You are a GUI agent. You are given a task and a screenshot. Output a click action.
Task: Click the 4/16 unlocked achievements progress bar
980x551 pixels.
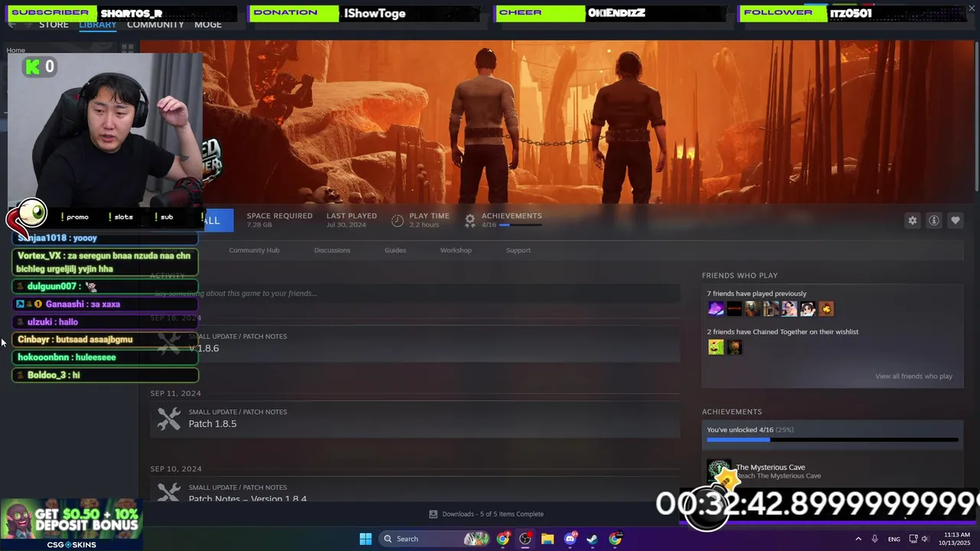(x=832, y=440)
